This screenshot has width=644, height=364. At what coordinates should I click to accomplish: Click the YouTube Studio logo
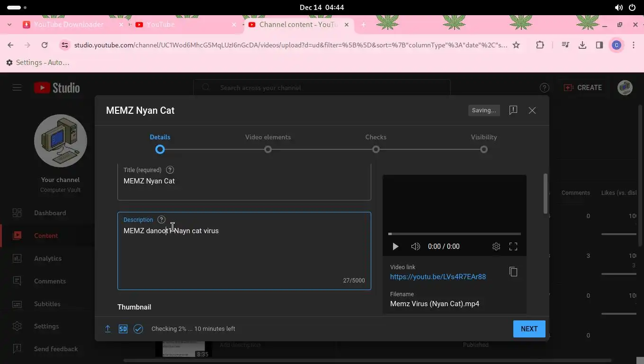pyautogui.click(x=57, y=88)
